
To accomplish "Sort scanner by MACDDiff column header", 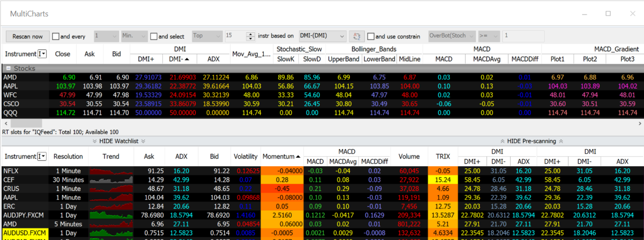I will [x=525, y=59].
